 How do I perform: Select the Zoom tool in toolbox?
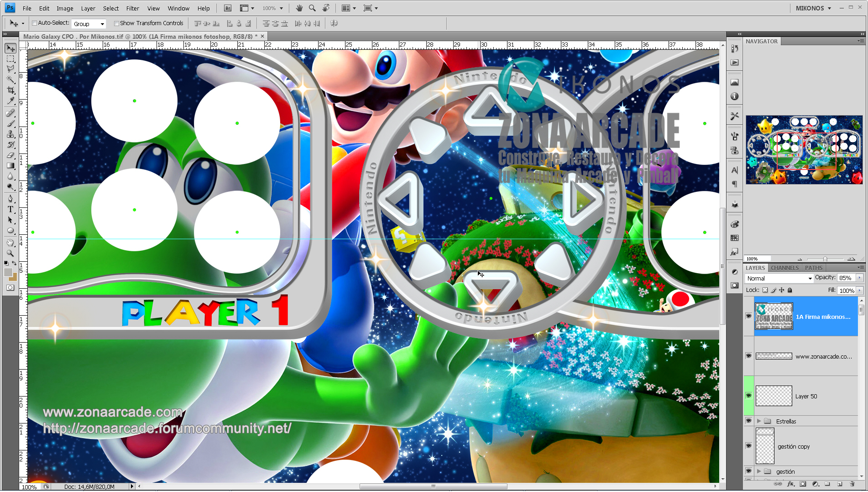(x=10, y=253)
